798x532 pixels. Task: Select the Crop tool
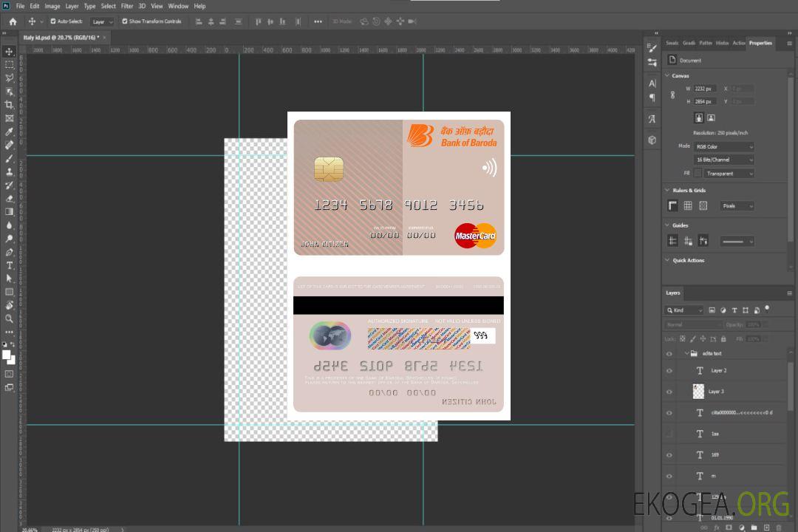click(x=9, y=105)
